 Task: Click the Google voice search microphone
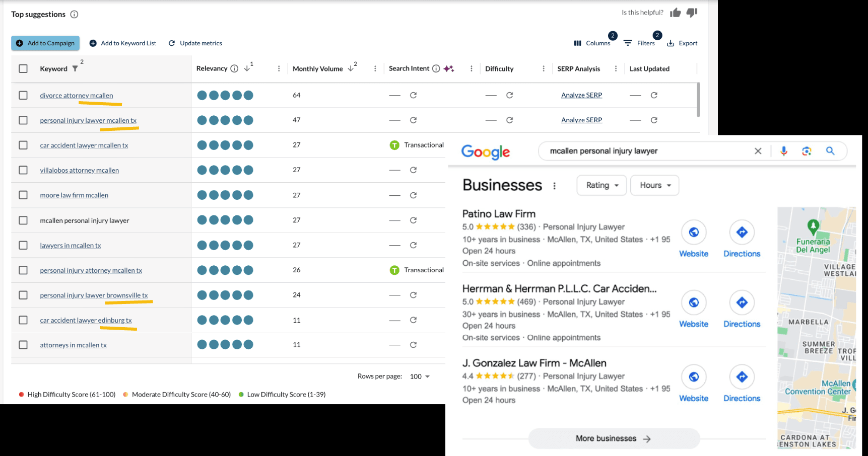(x=783, y=151)
